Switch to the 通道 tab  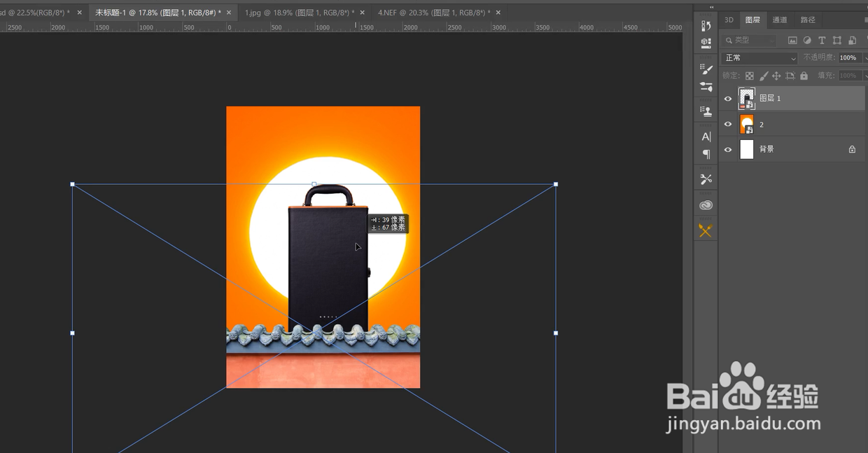click(779, 20)
